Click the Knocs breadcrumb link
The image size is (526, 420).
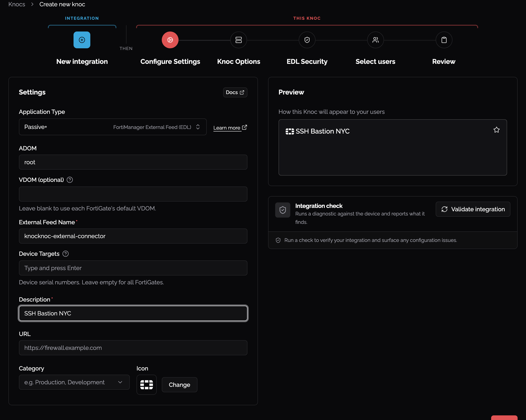[17, 4]
